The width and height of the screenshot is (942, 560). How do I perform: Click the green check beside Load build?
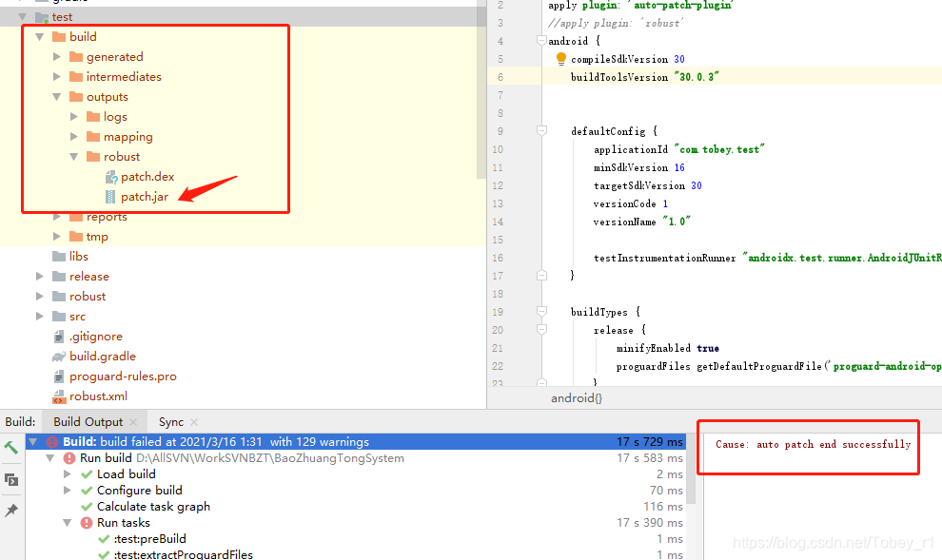click(x=87, y=474)
